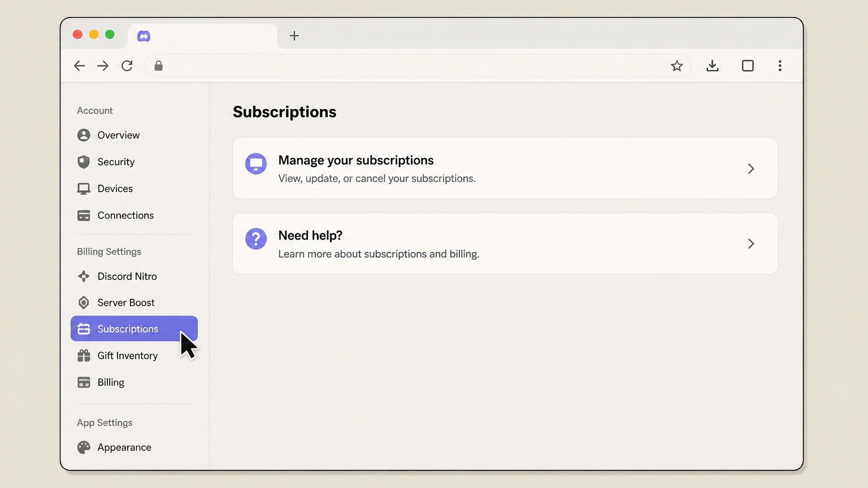The image size is (868, 488).
Task: Open Manage your subscriptions card
Action: pos(505,168)
